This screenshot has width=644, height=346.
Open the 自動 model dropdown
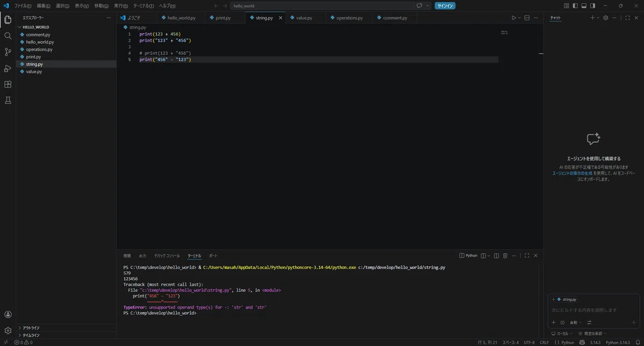tap(576, 322)
